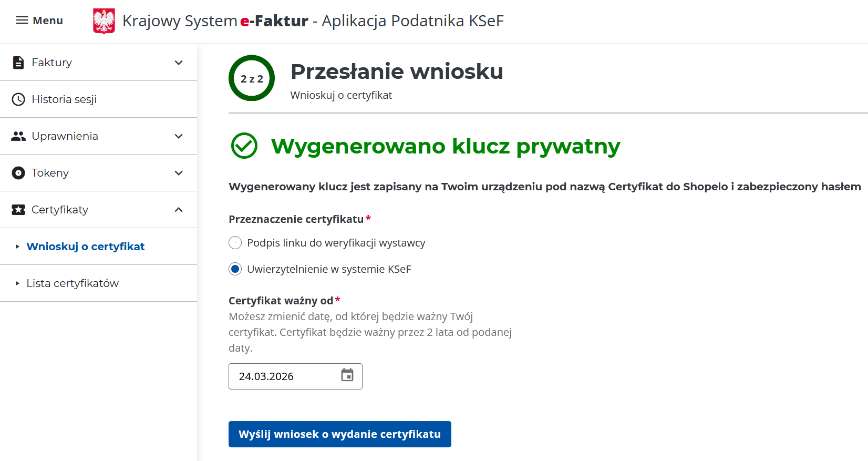Click the Tokeny disc icon
The height and width of the screenshot is (461, 868).
click(x=18, y=173)
